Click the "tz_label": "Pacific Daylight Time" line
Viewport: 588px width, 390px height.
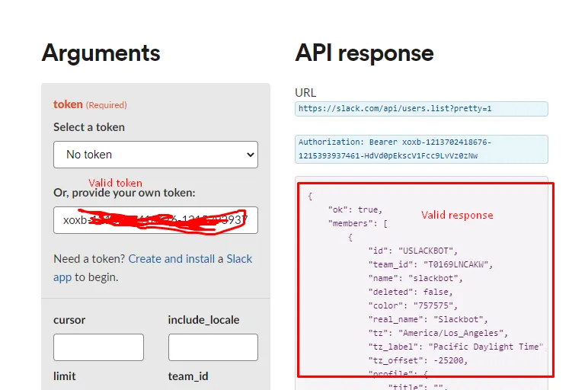(x=455, y=347)
